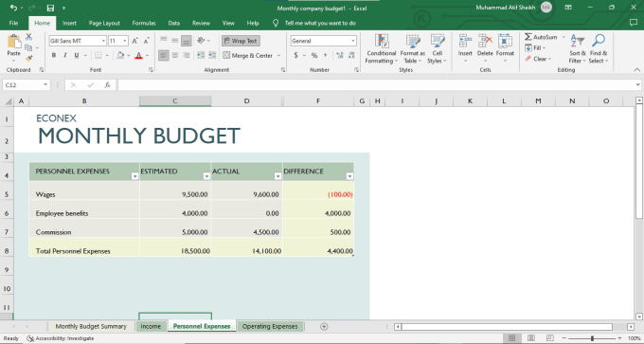Open the font size dropdown

pyautogui.click(x=124, y=41)
